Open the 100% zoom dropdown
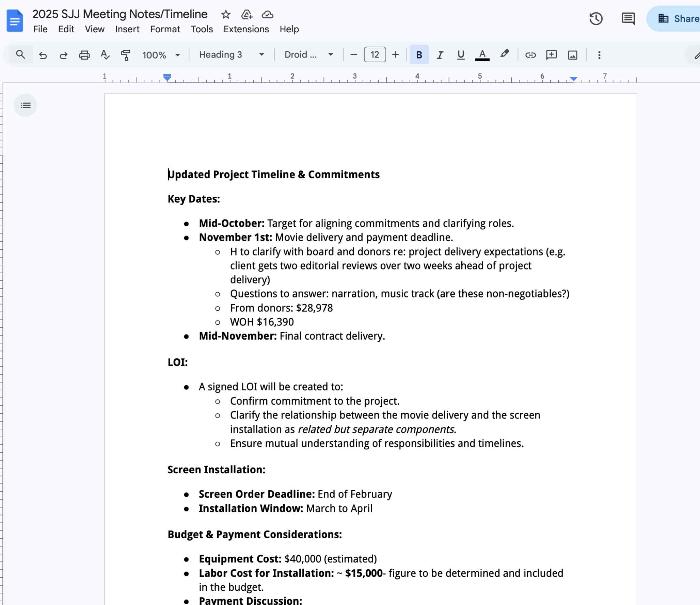This screenshot has height=605, width=700. click(161, 55)
